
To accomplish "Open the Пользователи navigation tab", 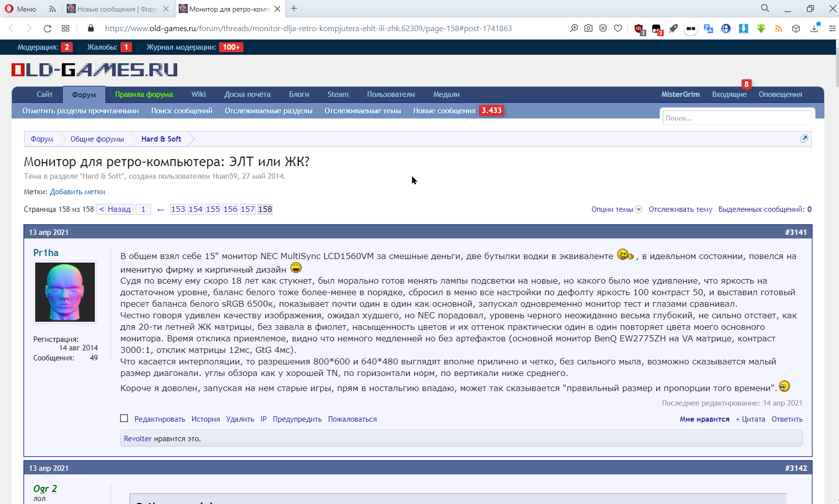I will (391, 94).
